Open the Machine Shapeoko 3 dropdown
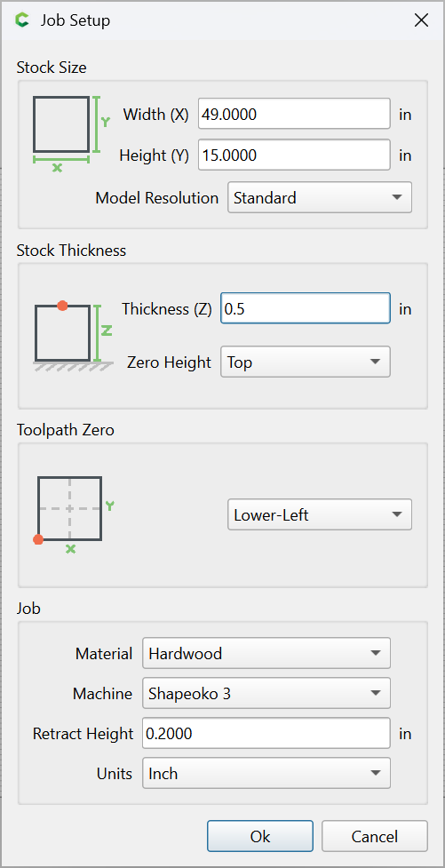445x868 pixels. (266, 693)
